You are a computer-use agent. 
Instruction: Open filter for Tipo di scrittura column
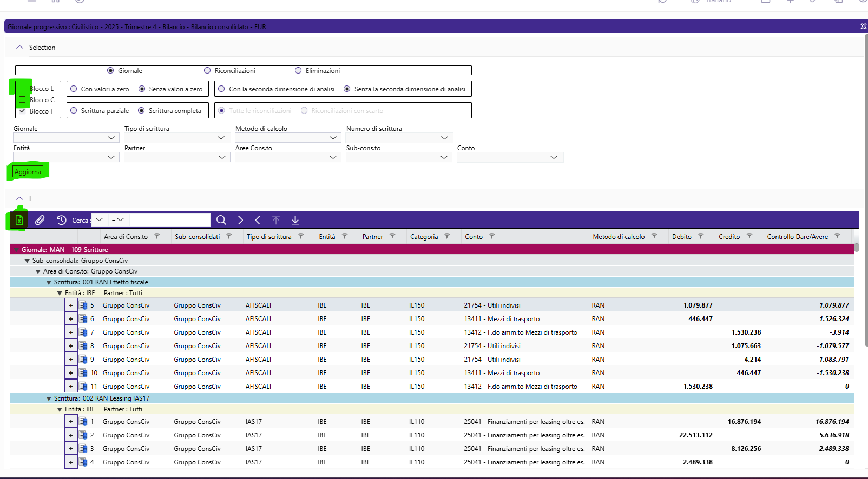pos(301,236)
